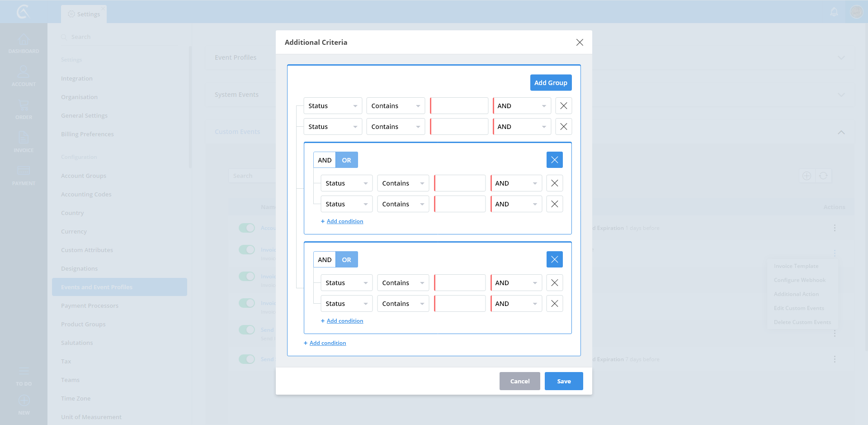The image size is (868, 425).
Task: Delete the second condition group via blue X
Action: tap(554, 259)
